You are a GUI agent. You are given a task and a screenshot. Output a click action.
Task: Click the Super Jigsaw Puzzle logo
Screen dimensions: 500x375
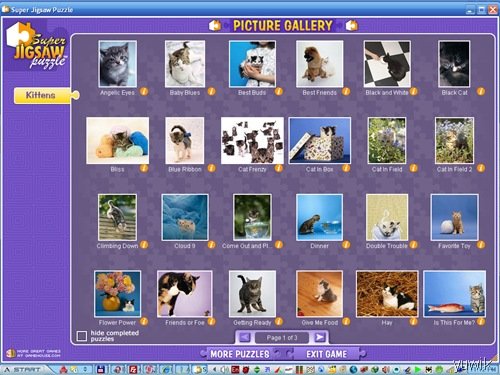tap(37, 46)
